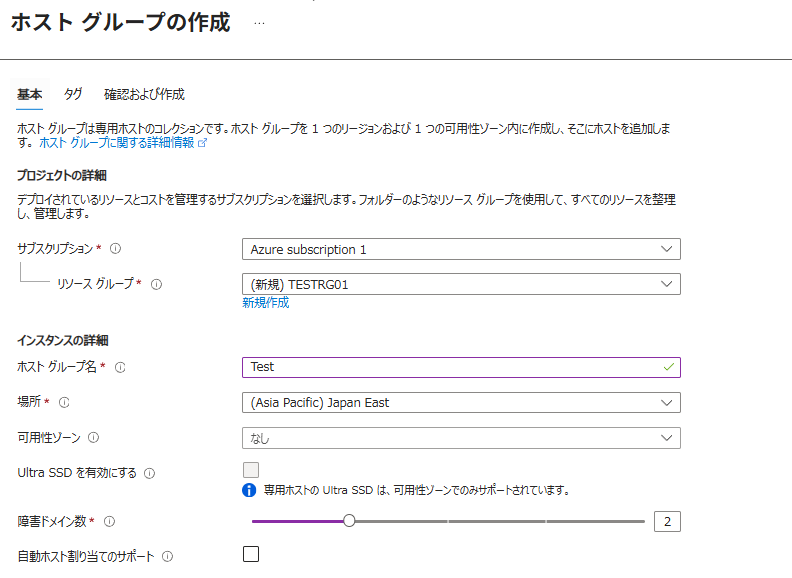The image size is (792, 578).
Task: Click the green checkmark in the host group name field
Action: coord(668,367)
